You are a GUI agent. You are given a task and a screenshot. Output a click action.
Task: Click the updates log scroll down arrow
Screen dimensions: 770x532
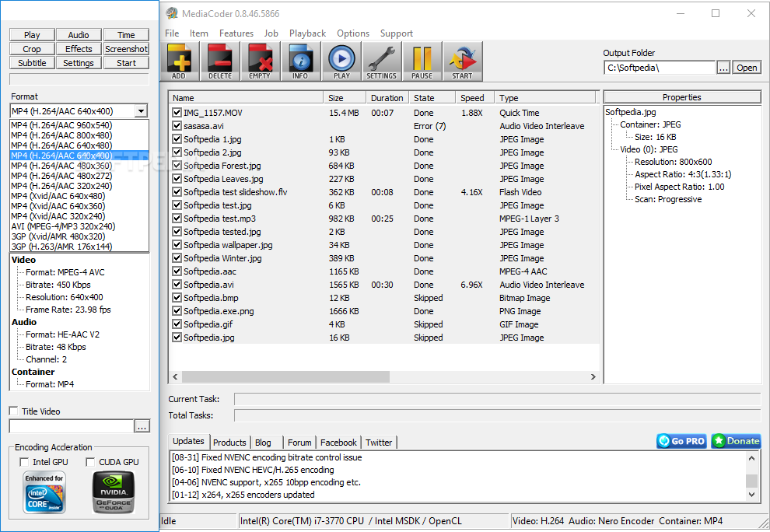point(751,495)
